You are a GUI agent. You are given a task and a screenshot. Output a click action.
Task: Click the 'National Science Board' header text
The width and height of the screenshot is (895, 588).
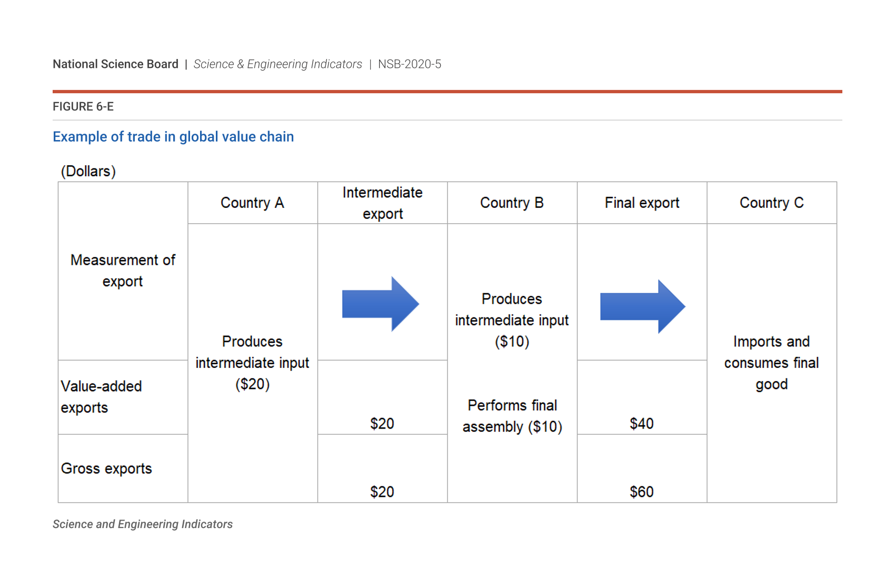115,64
